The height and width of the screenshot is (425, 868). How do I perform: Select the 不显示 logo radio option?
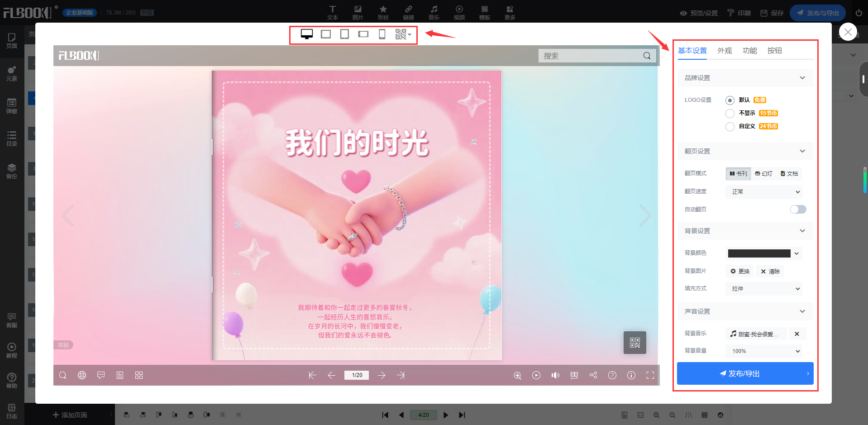tap(730, 113)
